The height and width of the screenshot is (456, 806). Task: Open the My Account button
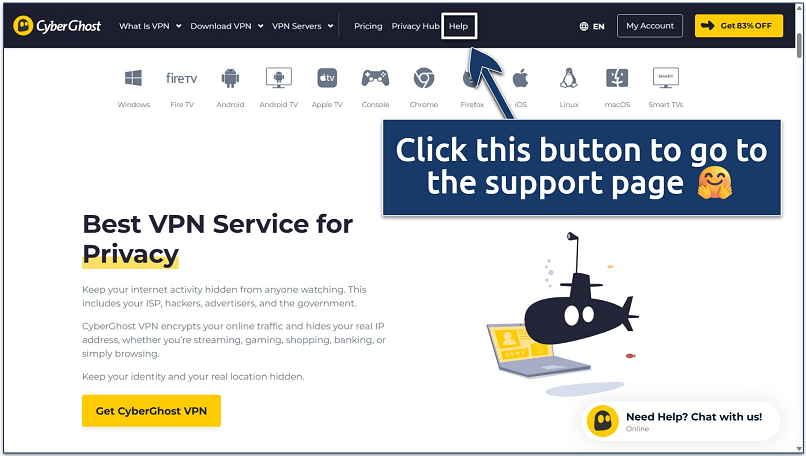650,26
